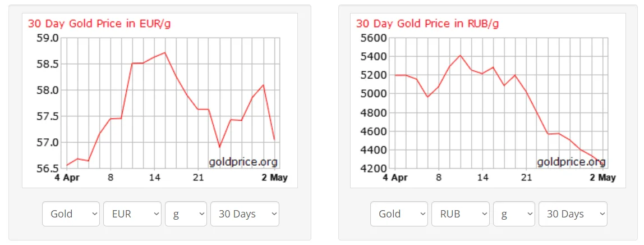
Task: Click goldprice.org watermark in the EUR chart
Action: point(243,162)
